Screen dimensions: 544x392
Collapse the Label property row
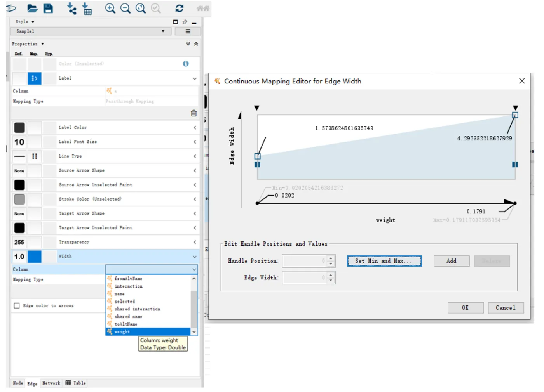pos(195,78)
